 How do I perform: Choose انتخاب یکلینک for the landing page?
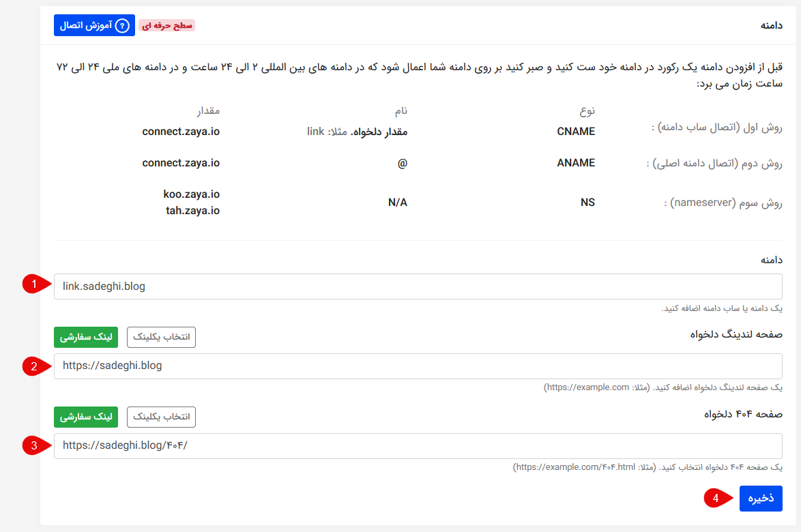(x=162, y=337)
